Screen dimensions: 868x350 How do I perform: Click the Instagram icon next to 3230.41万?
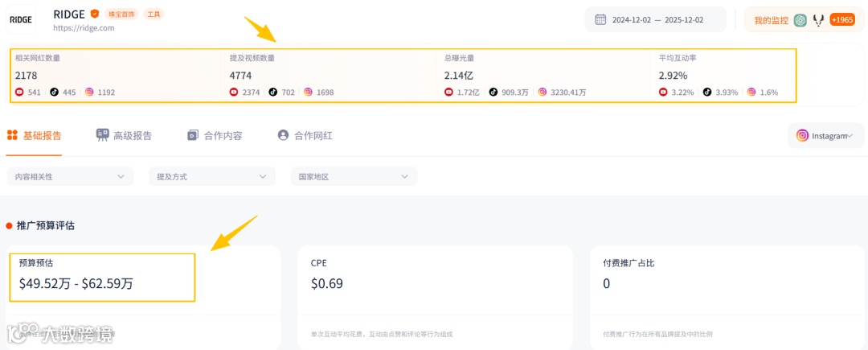point(542,93)
